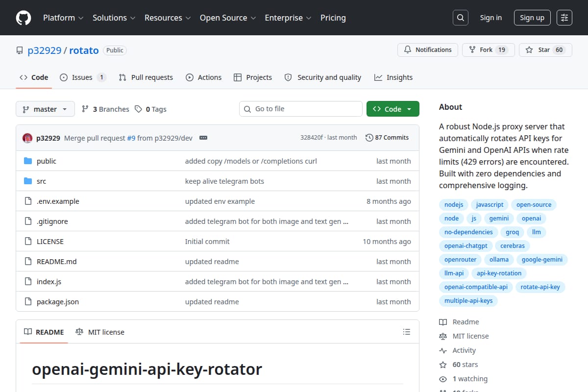Switch to the Pull requests tab
Viewport: 588px width, 392px height.
tap(146, 77)
